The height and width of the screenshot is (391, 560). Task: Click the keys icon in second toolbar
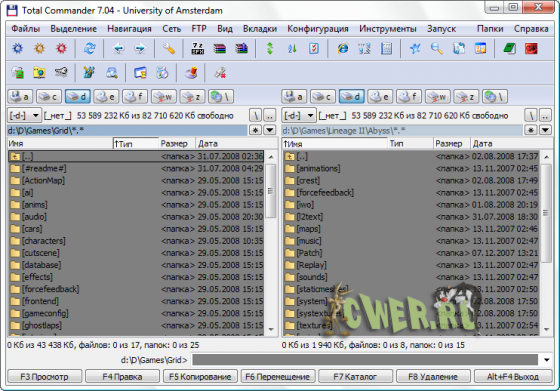pyautogui.click(x=61, y=73)
